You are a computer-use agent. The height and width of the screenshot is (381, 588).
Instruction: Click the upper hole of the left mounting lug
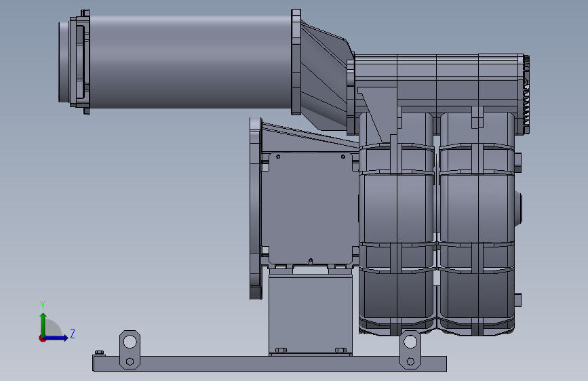(x=130, y=342)
